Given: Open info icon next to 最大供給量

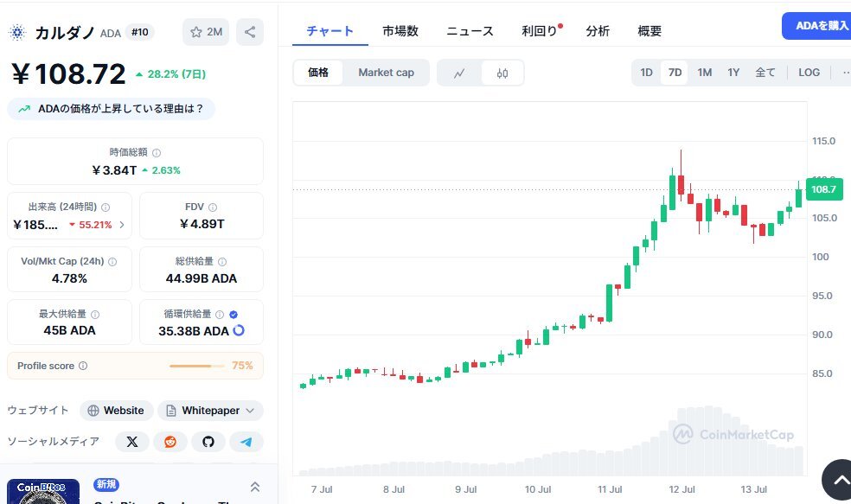Looking at the screenshot, I should tap(95, 315).
